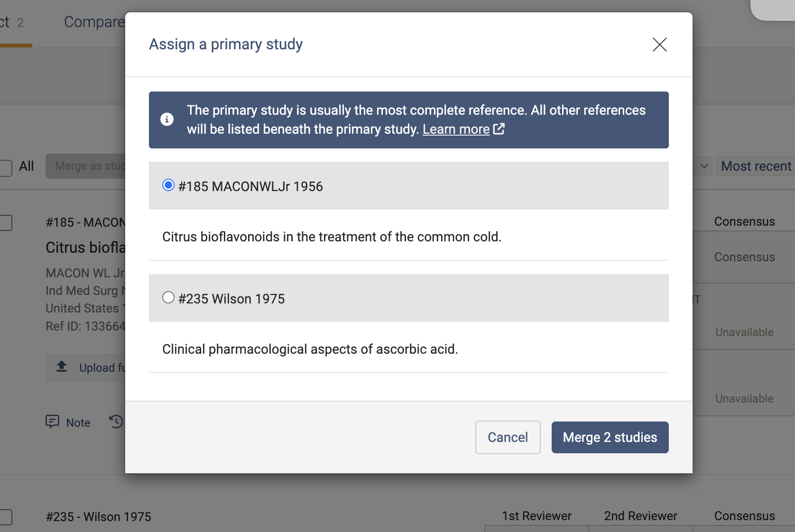Check the box beside study #185
Viewport: 795px width, 532px height.
(6, 222)
